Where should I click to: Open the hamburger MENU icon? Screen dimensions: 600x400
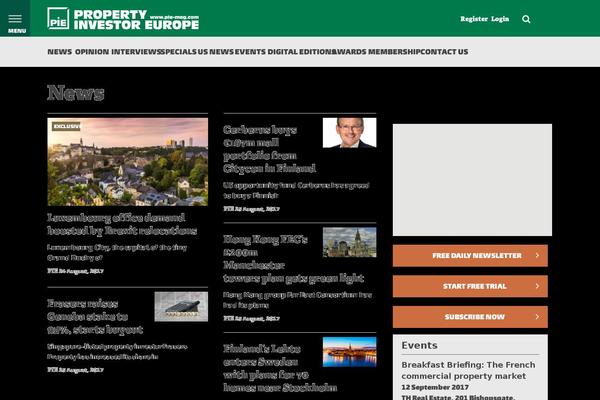coord(15,19)
